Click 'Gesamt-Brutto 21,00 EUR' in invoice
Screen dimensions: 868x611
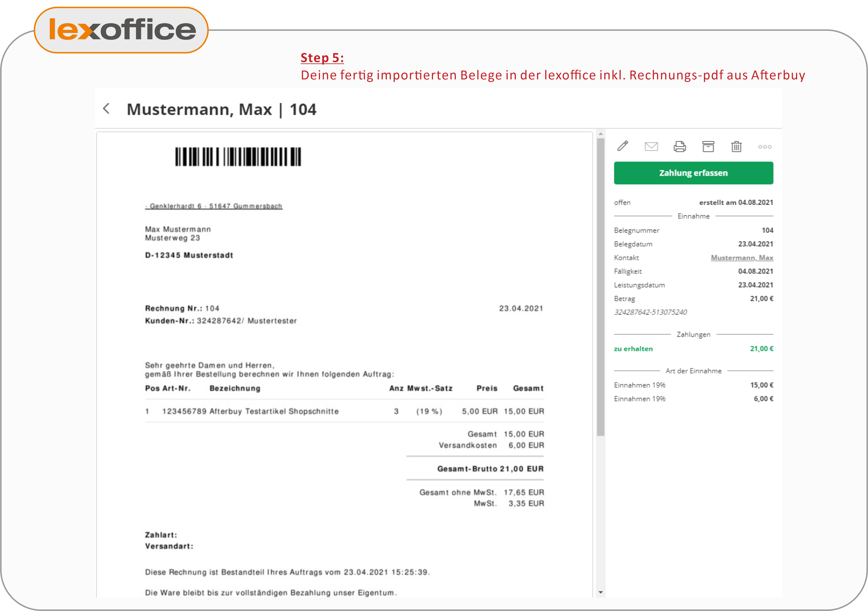tap(490, 469)
